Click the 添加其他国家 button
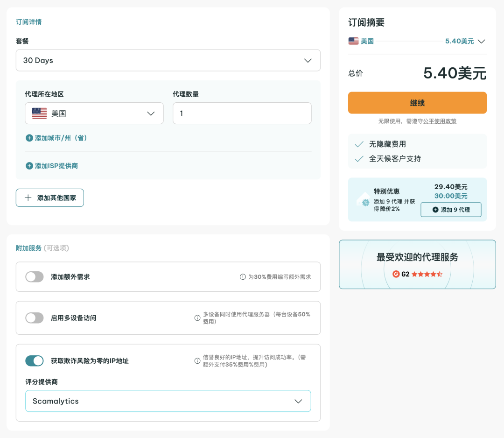 pyautogui.click(x=50, y=198)
